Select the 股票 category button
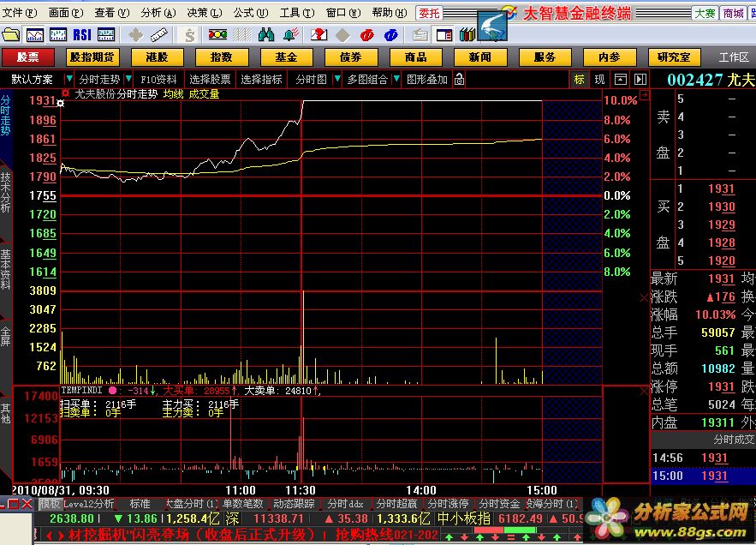 click(x=27, y=57)
